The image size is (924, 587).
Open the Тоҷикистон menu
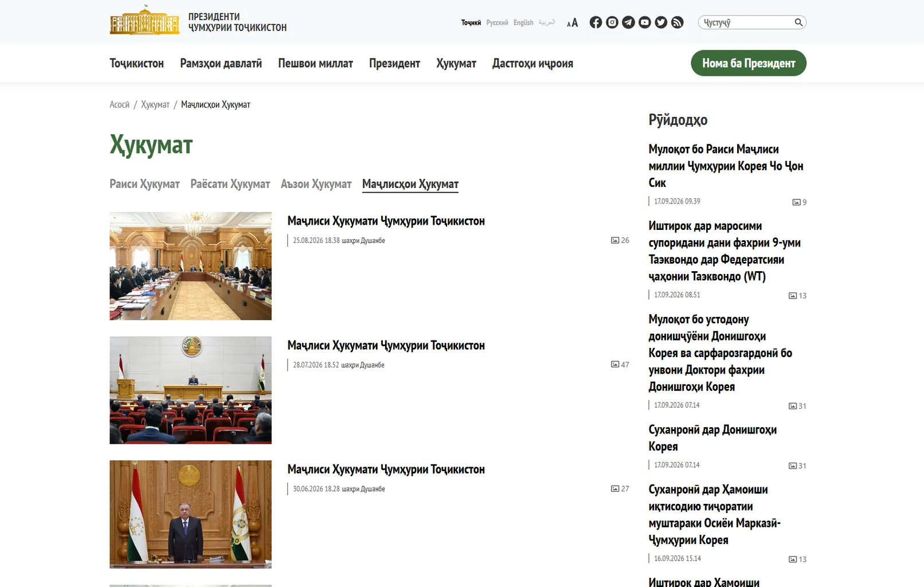(x=136, y=64)
